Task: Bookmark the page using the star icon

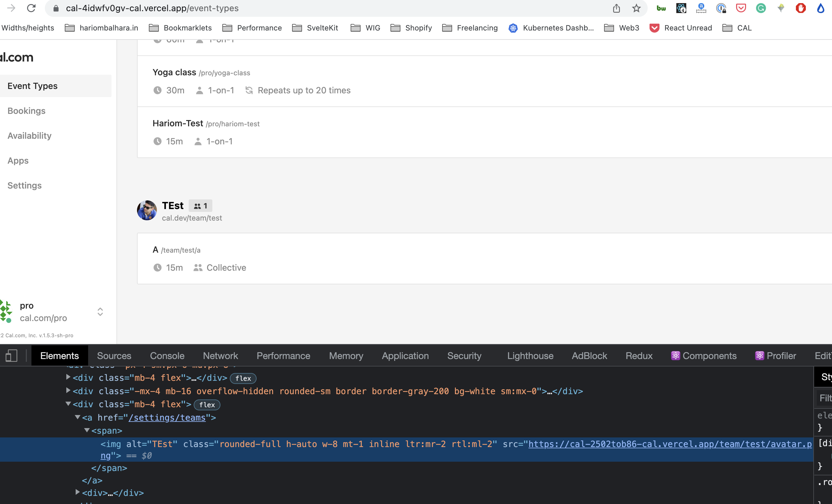Action: coord(636,8)
